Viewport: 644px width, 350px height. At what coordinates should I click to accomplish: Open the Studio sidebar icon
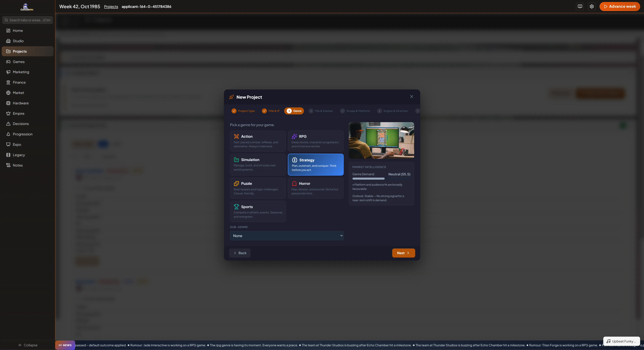click(8, 41)
